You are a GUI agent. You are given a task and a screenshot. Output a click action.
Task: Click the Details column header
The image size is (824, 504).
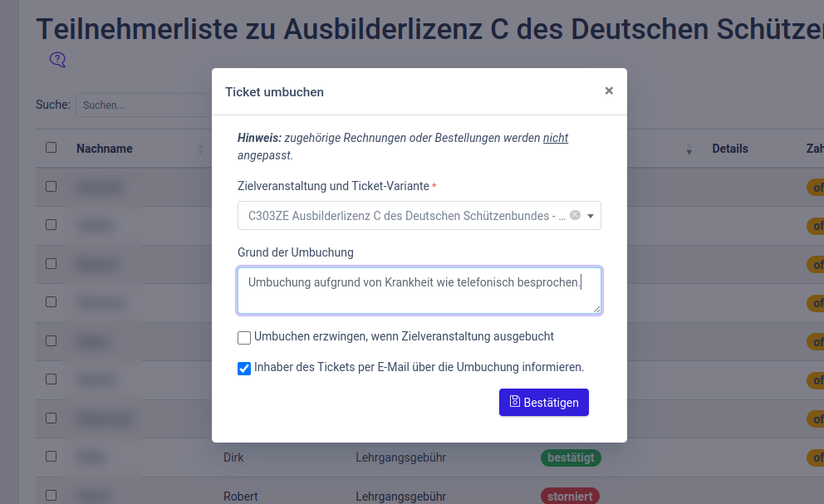click(729, 149)
